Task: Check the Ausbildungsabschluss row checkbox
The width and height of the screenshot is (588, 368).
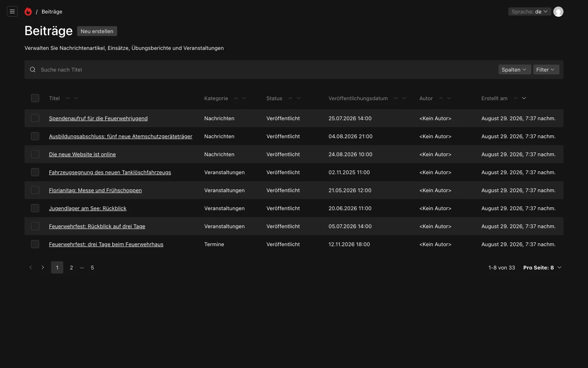Action: [35, 136]
